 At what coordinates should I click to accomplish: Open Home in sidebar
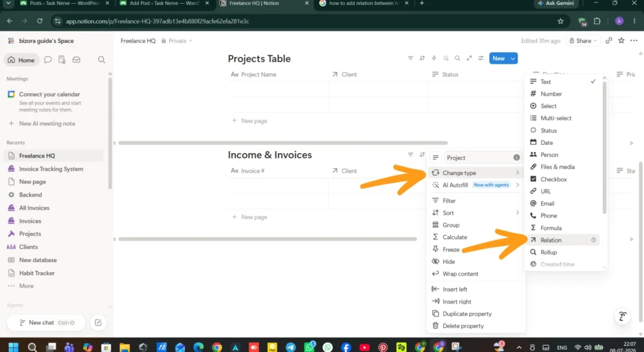[x=21, y=60]
